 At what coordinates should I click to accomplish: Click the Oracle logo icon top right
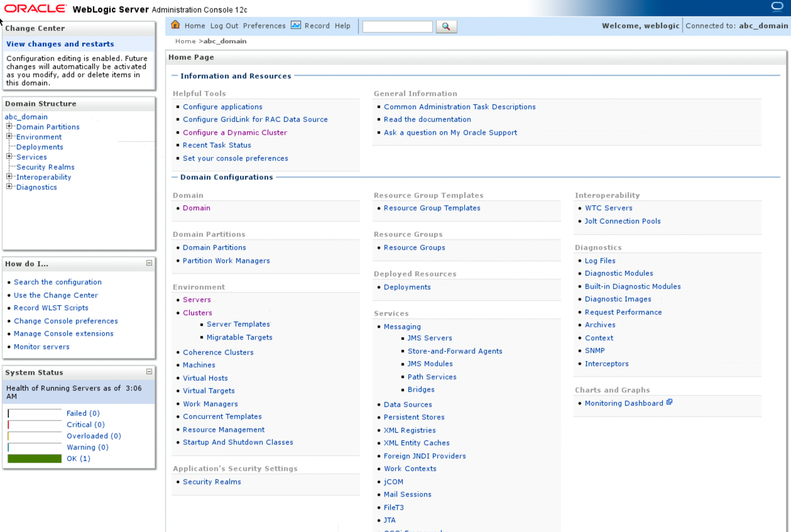pos(777,7)
